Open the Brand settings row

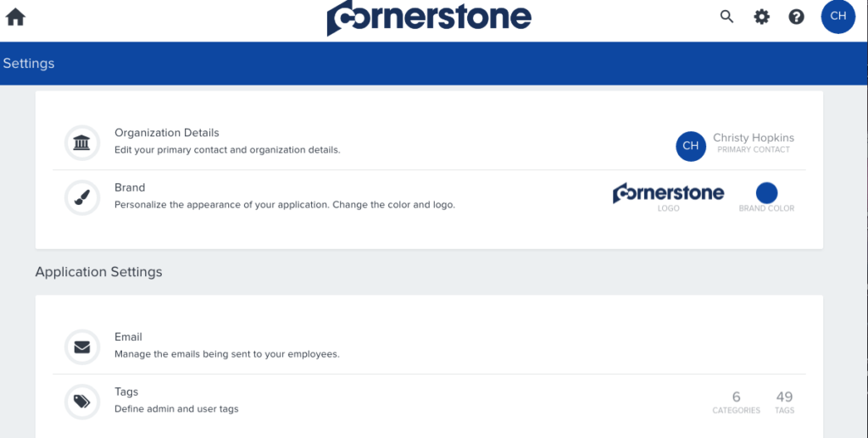(x=130, y=188)
